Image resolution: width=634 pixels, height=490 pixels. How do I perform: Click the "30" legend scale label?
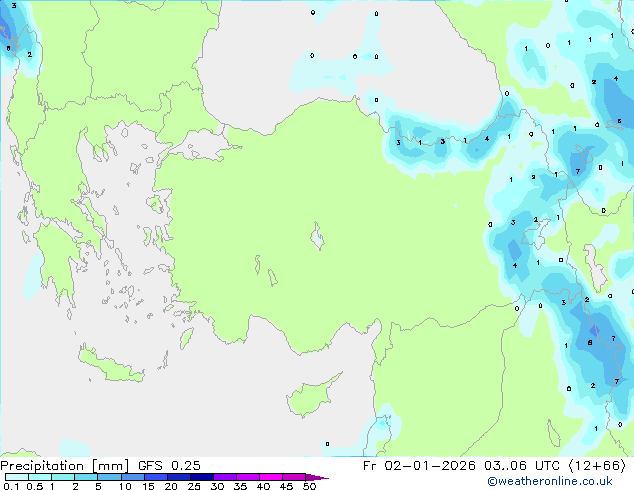click(217, 486)
